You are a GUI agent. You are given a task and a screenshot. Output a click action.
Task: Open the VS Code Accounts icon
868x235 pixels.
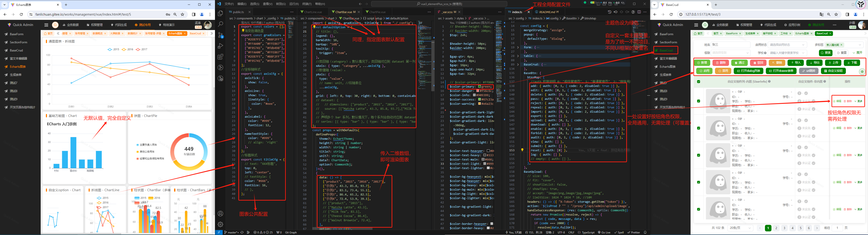(x=220, y=214)
